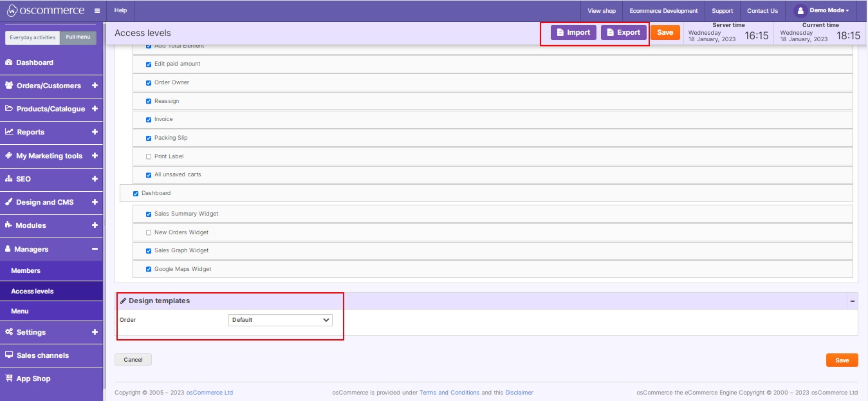Uncheck the Sales Graph Widget checkbox

click(149, 250)
